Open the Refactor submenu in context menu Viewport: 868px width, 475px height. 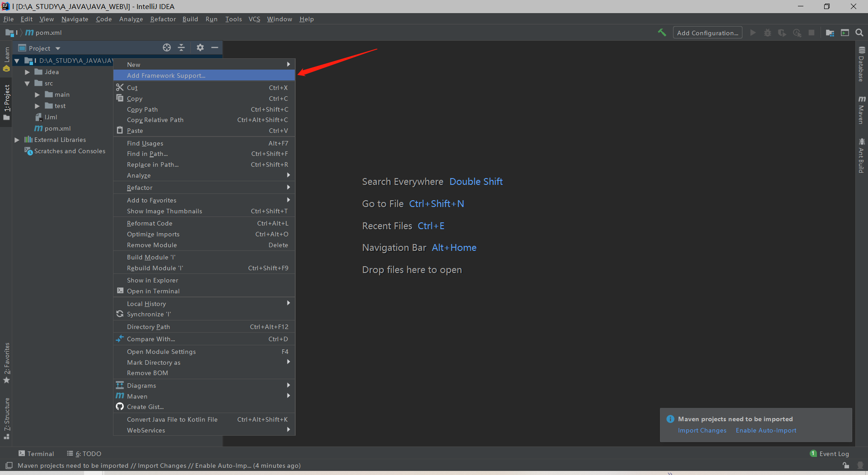pos(204,188)
